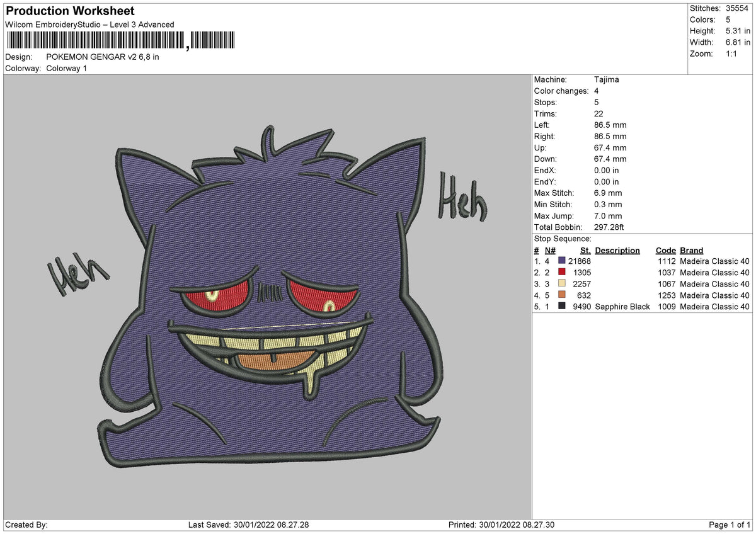Click stitch count '2257' in stop 3
This screenshot has height=534, width=756.
582,284
